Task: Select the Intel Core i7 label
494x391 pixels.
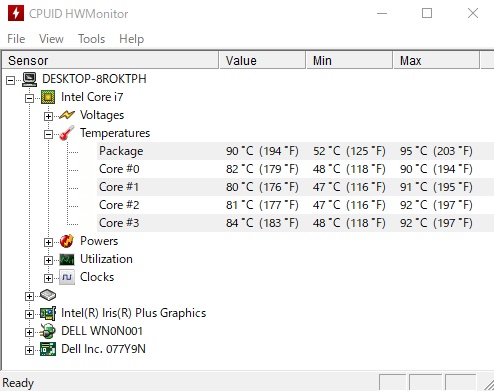Action: click(x=92, y=97)
